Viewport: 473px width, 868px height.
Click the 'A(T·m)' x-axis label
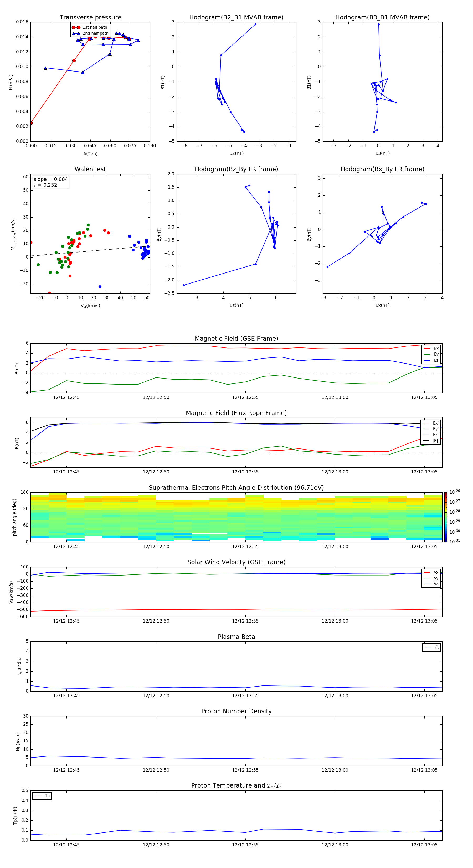90,154
